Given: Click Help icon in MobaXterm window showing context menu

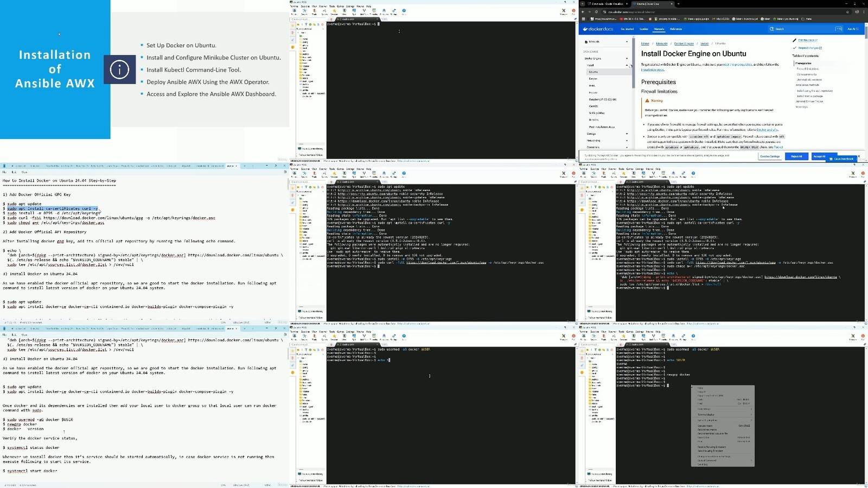Looking at the screenshot, I should (693, 337).
